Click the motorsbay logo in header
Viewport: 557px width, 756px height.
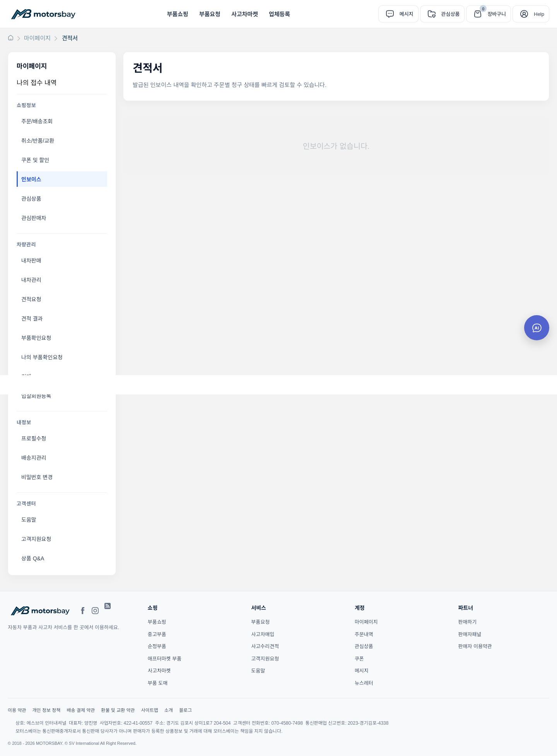click(43, 14)
